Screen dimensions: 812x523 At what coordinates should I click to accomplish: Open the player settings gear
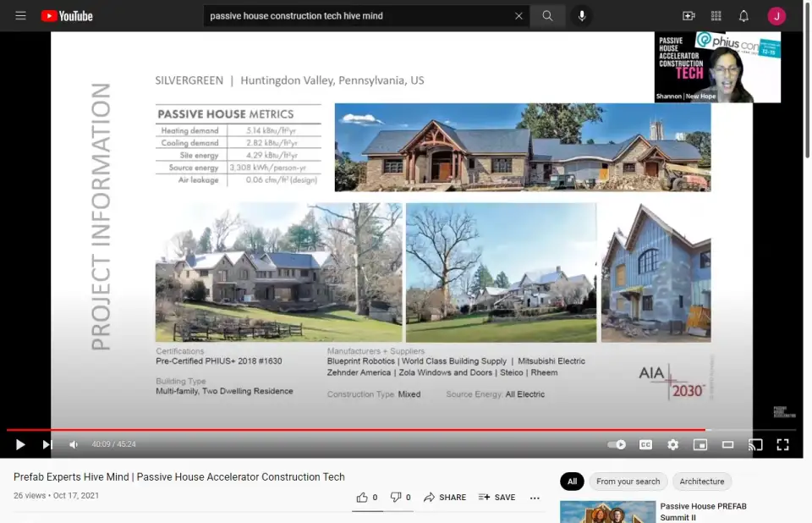click(672, 444)
